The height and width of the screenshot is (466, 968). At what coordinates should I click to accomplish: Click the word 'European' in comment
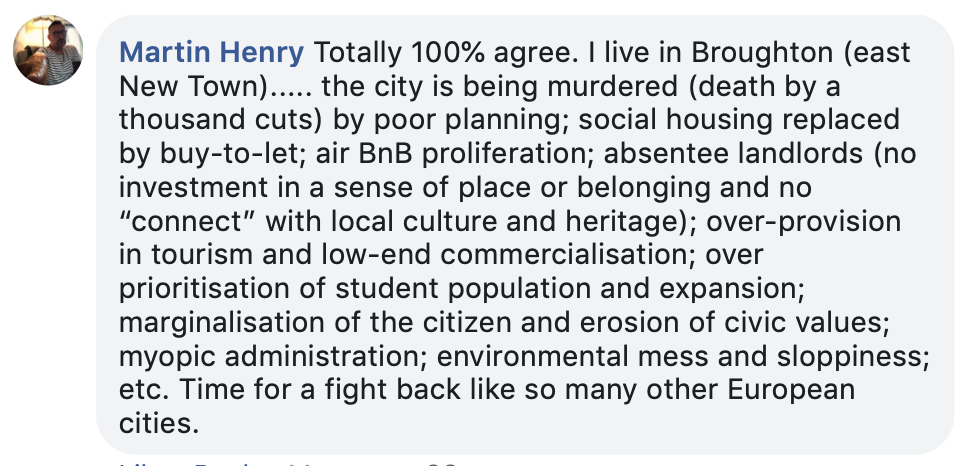[x=791, y=390]
